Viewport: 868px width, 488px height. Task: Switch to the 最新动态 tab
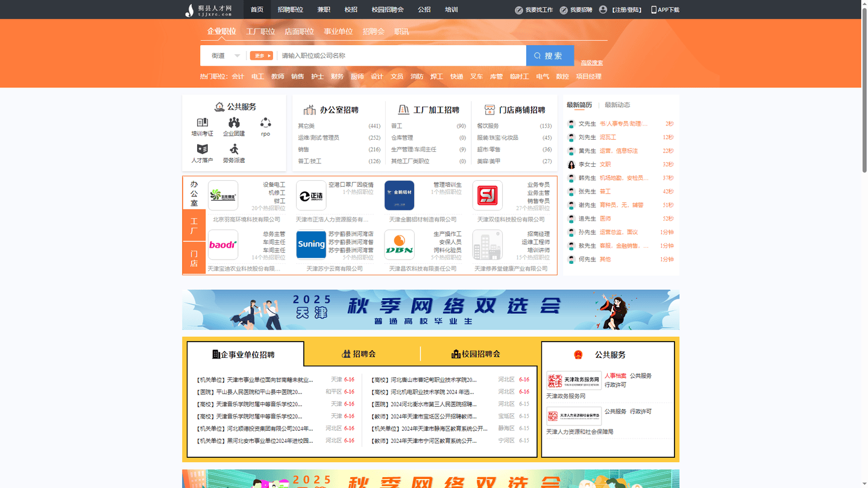[x=617, y=105]
